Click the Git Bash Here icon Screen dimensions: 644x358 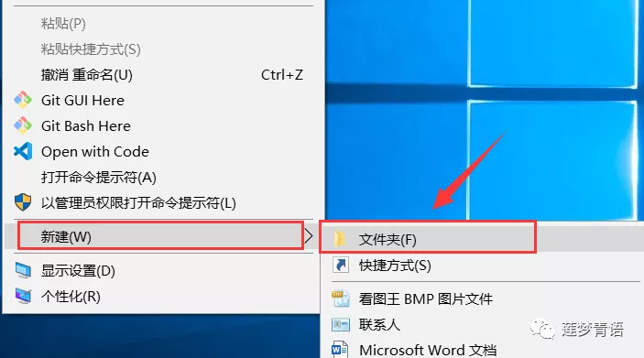(x=23, y=125)
